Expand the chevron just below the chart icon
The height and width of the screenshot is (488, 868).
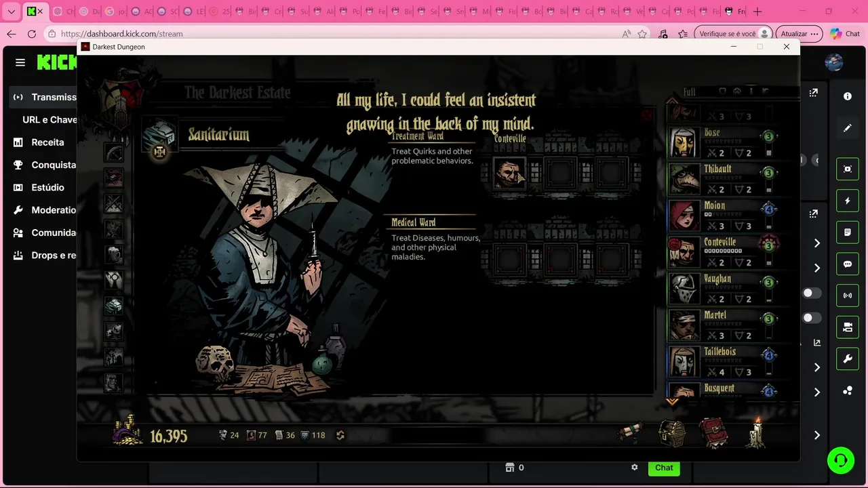pyautogui.click(x=817, y=367)
